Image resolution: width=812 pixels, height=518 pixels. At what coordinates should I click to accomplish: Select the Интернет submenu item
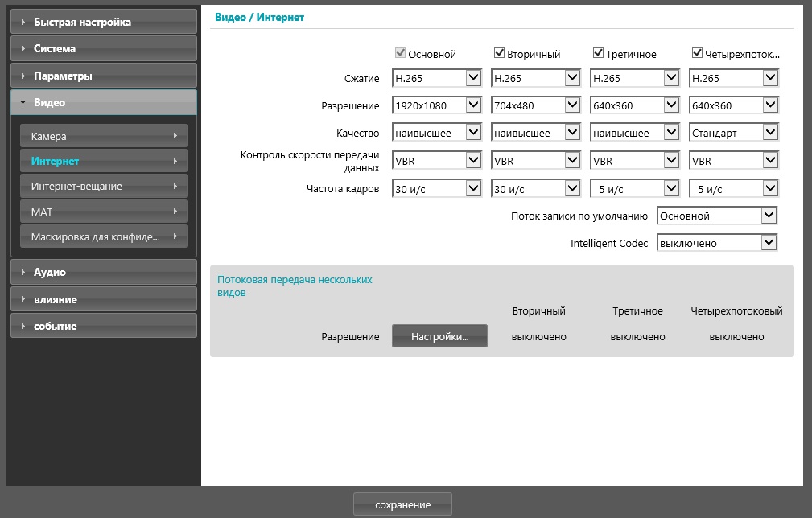[104, 161]
